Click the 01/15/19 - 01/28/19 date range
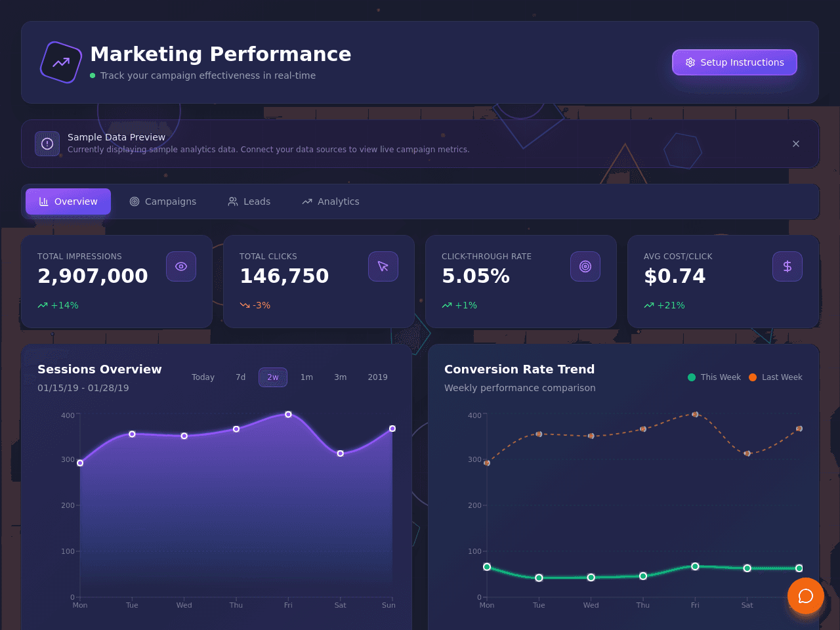The width and height of the screenshot is (840, 630). [x=83, y=388]
